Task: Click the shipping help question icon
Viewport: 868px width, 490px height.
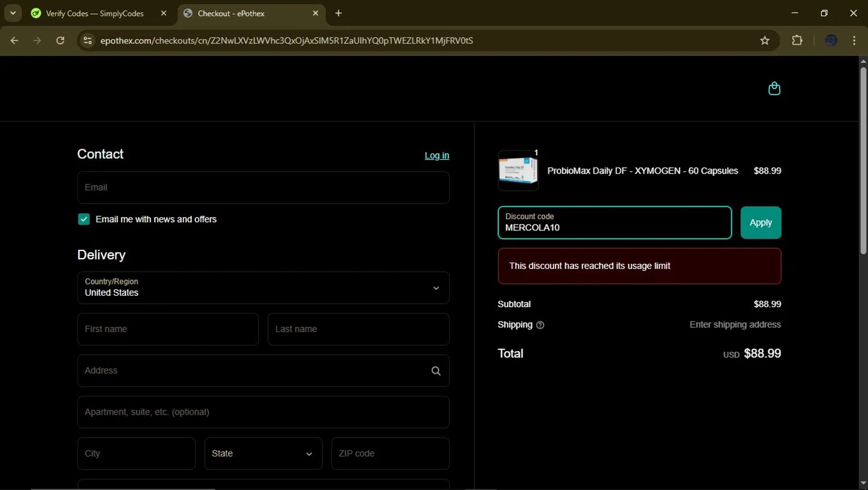Action: (x=540, y=325)
